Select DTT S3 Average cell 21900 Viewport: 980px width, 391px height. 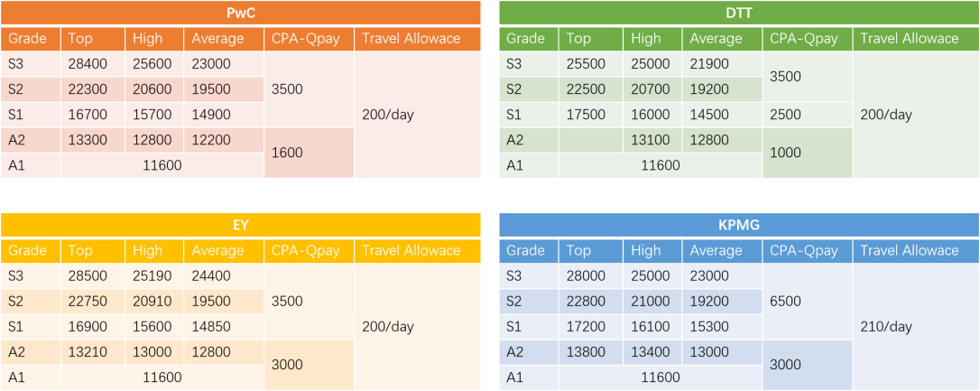point(708,64)
